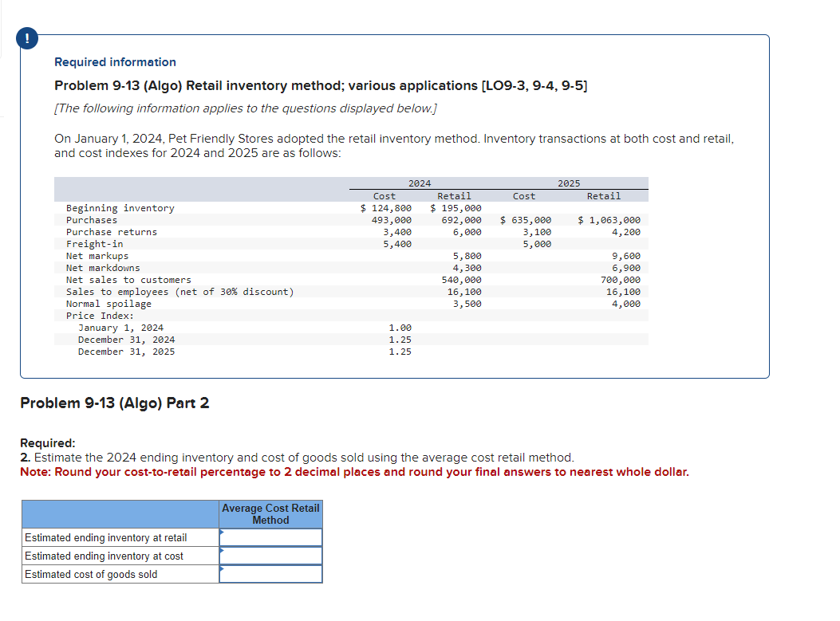Click the Required information label

(114, 61)
